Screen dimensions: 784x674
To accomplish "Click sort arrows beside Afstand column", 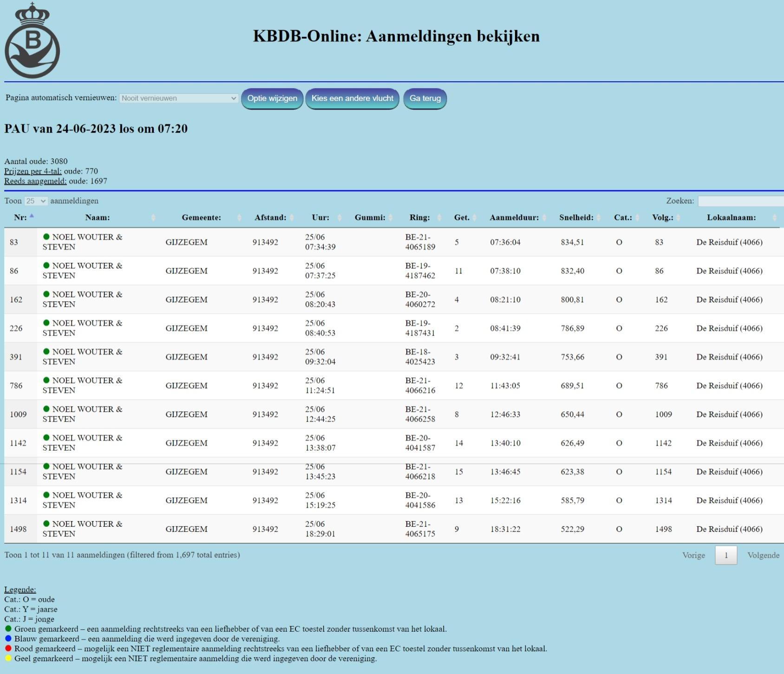I will tap(292, 218).
